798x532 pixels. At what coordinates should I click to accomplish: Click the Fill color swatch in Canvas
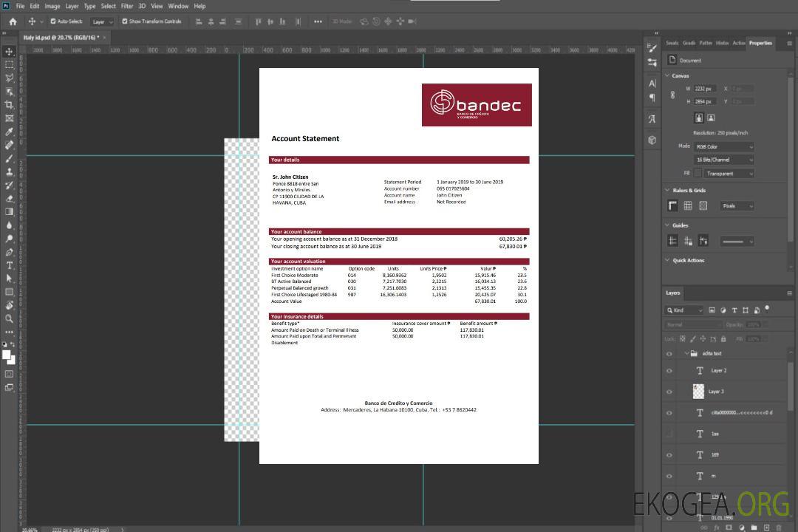tap(698, 173)
